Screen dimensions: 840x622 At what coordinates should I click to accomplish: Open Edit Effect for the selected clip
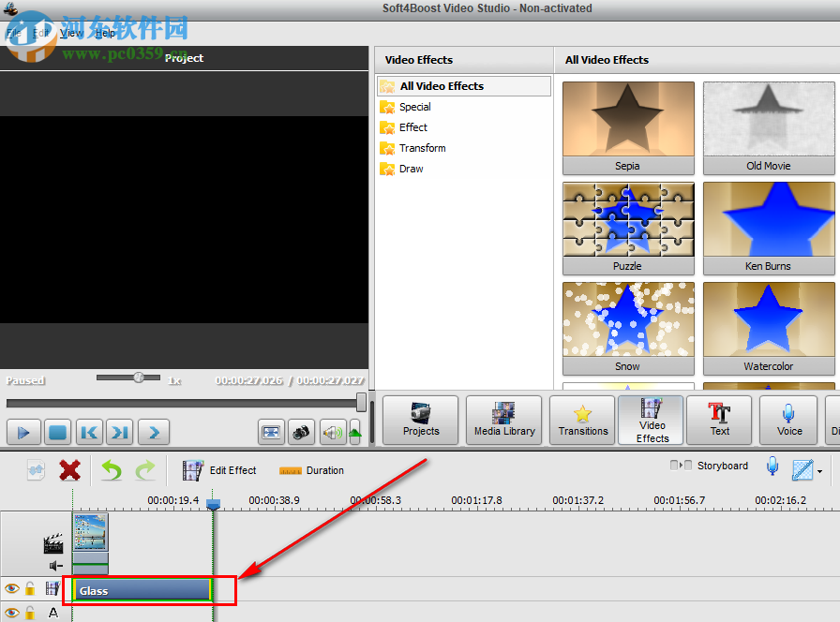coord(219,470)
